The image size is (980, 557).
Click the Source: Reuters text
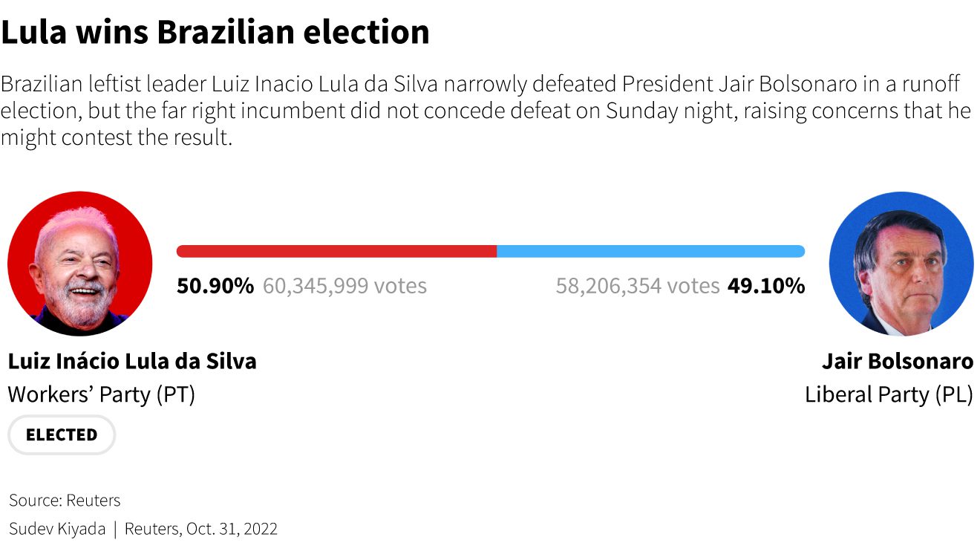click(x=65, y=501)
